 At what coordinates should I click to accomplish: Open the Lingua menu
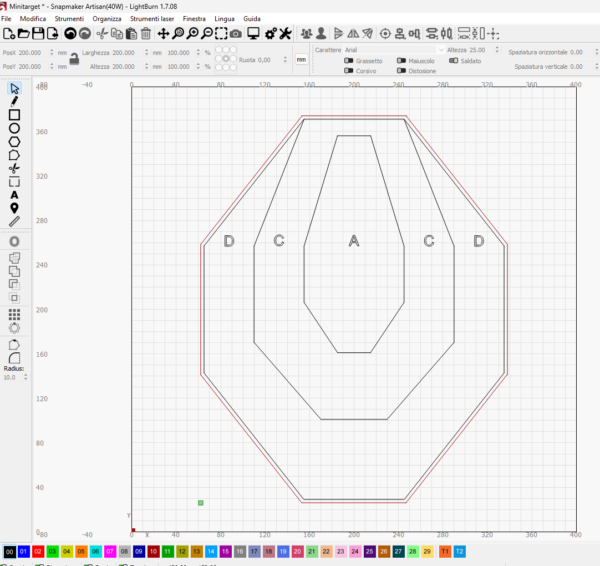pyautogui.click(x=224, y=19)
